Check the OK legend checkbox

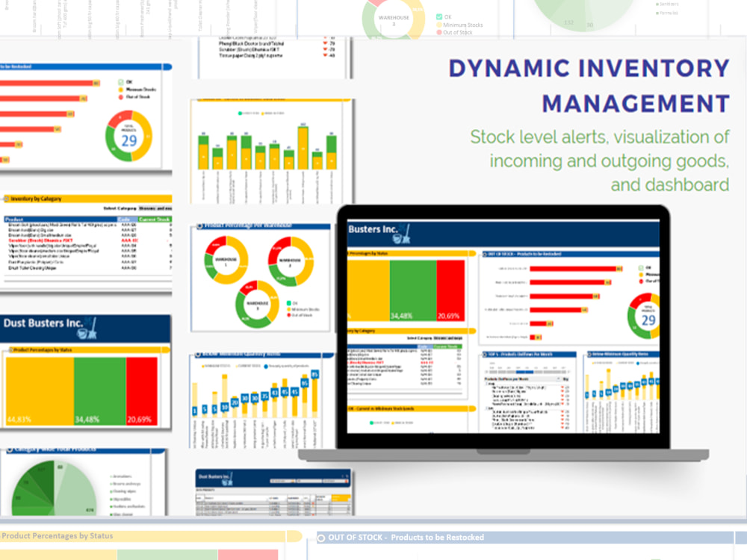tap(439, 15)
